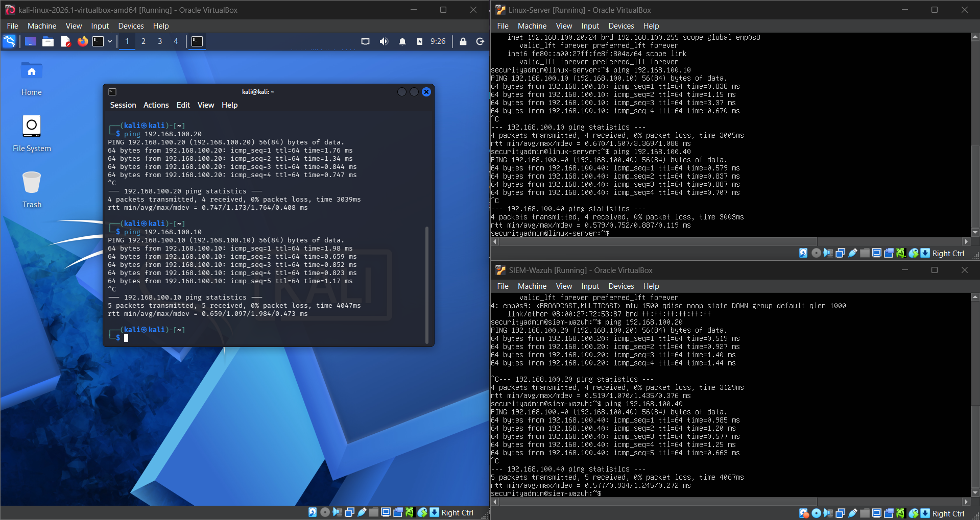Image resolution: width=980 pixels, height=520 pixels.
Task: Click 'ping 192.168.100.10' command in kali terminal
Action: 163,232
